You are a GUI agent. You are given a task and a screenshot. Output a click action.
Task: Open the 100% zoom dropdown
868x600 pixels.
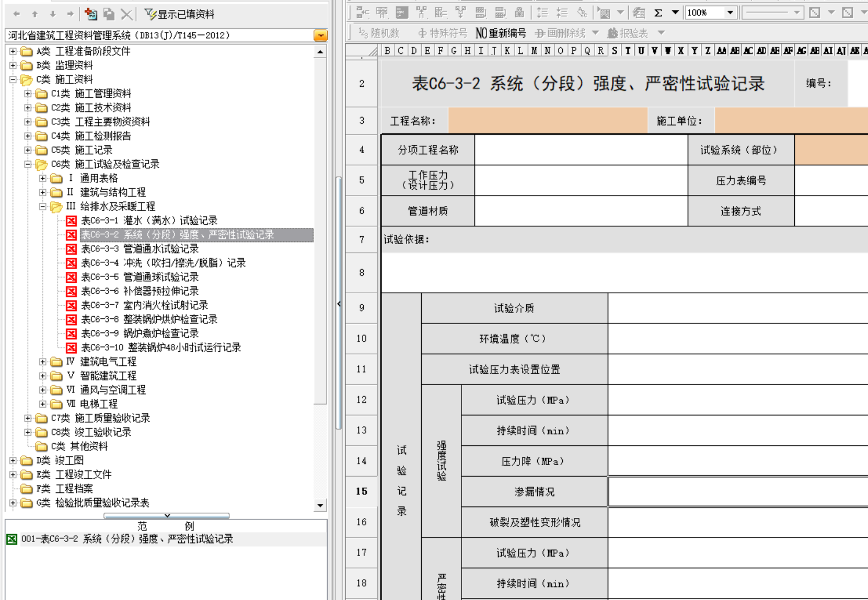[730, 13]
